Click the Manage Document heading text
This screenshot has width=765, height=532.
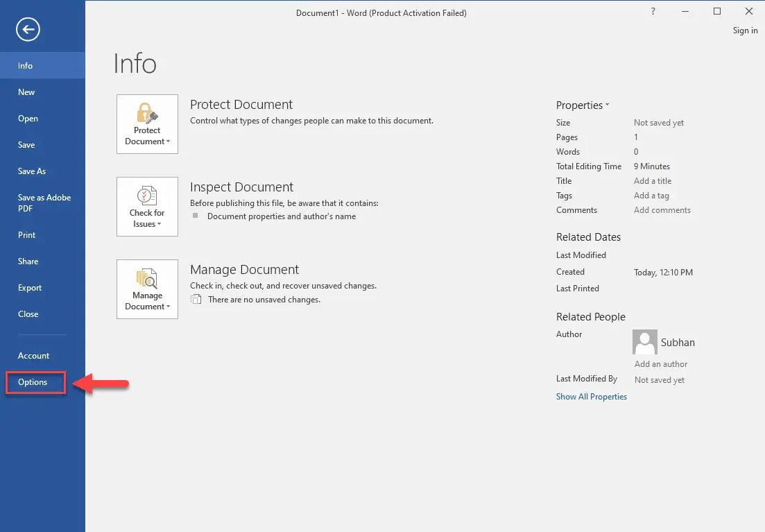(244, 269)
